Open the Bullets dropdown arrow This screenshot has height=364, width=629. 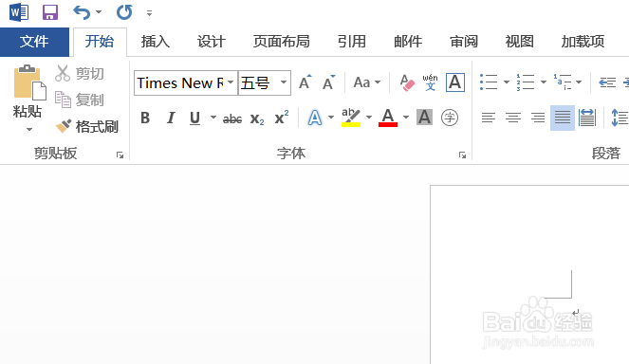(x=507, y=82)
